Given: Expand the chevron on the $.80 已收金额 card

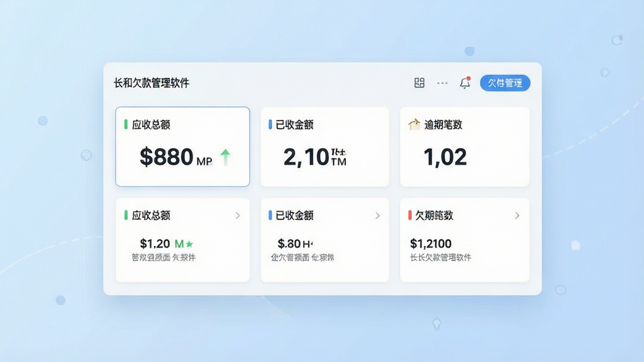Looking at the screenshot, I should pyautogui.click(x=377, y=216).
